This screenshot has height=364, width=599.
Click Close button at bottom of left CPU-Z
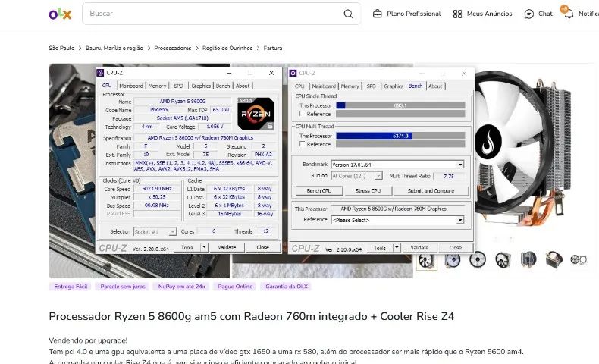pos(263,247)
